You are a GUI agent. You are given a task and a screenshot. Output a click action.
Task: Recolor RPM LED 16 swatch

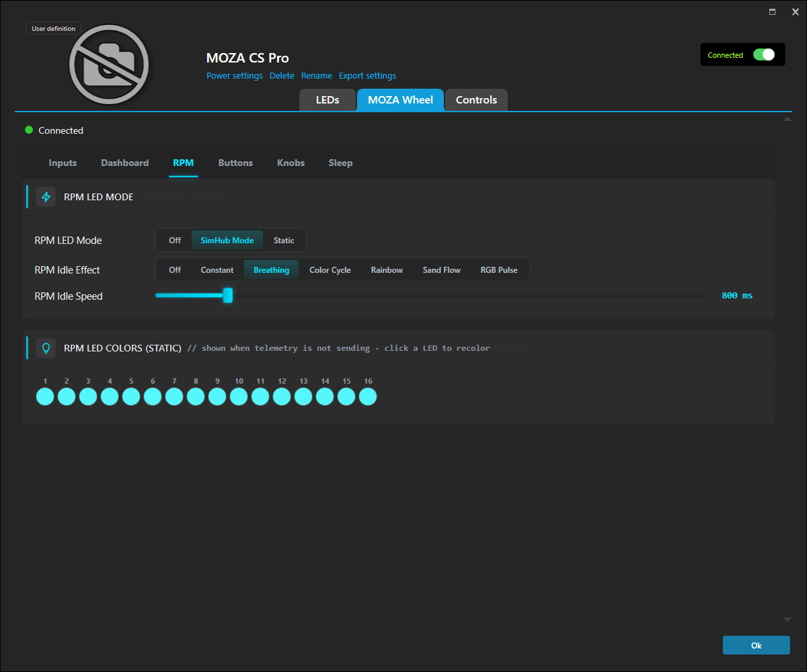pyautogui.click(x=368, y=396)
